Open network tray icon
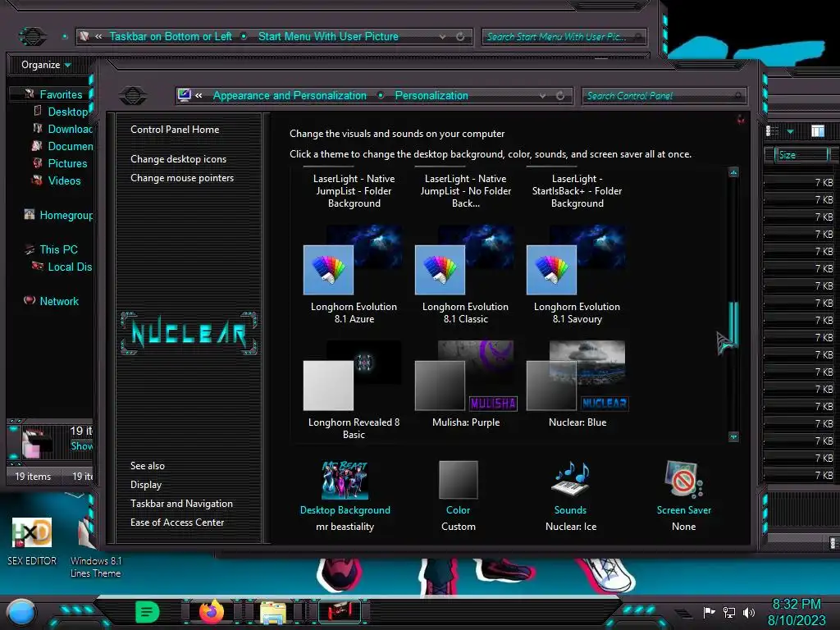The image size is (840, 630). click(729, 612)
